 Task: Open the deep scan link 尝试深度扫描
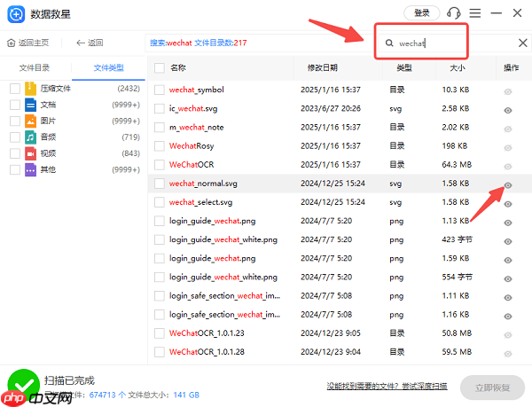425,386
